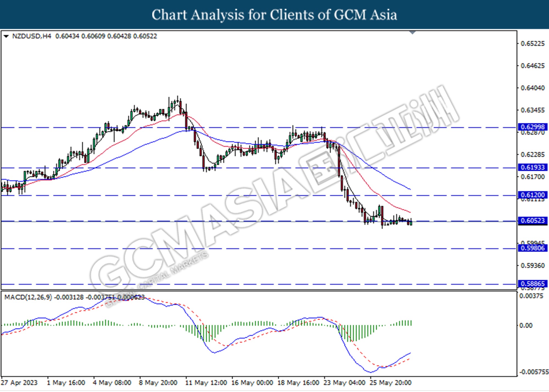The width and height of the screenshot is (549, 392).
Task: Click the 4 May 08:00 time label
Action: click(x=112, y=383)
